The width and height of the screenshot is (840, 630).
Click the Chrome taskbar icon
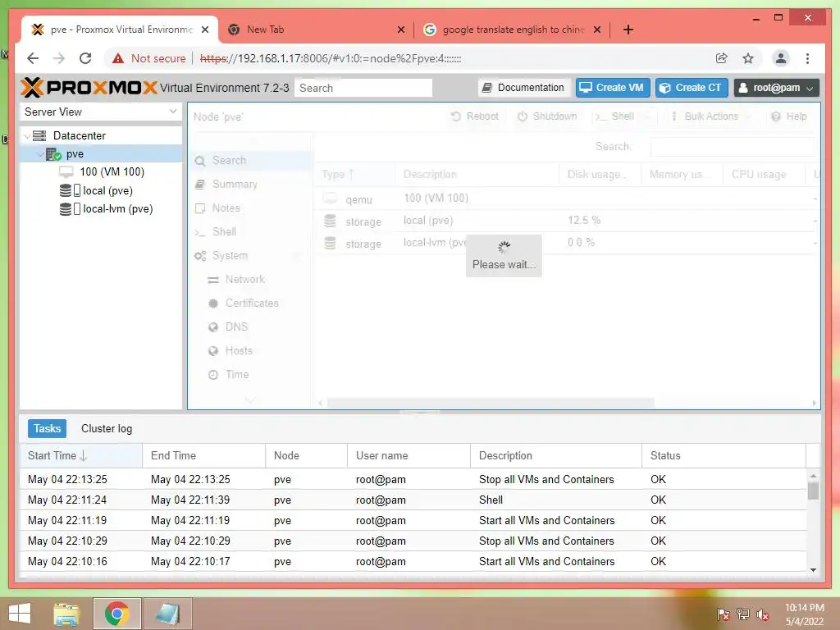116,614
